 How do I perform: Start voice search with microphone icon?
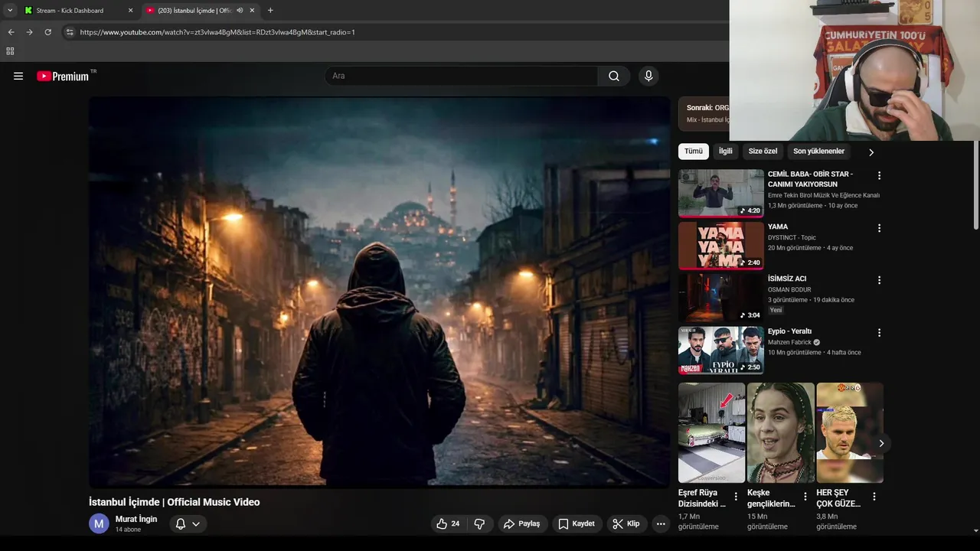(648, 76)
